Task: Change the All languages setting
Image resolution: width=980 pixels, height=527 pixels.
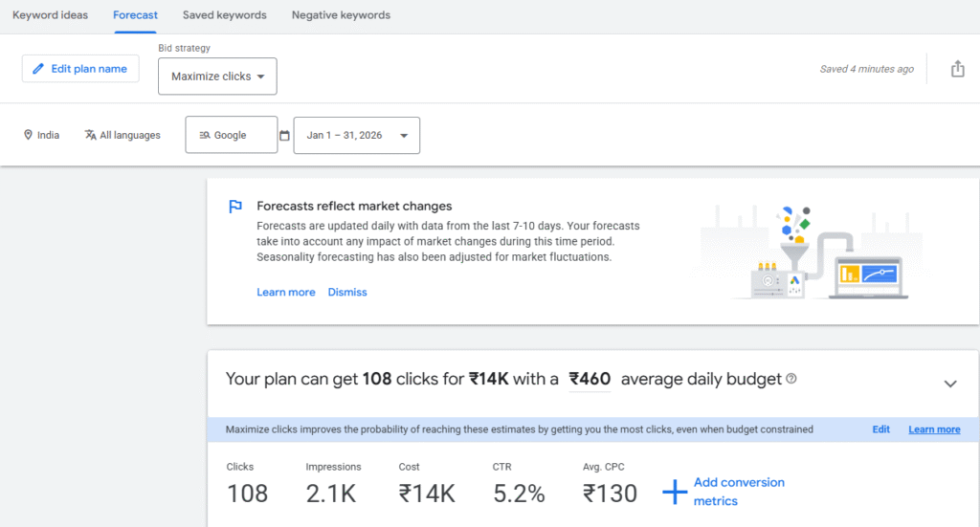Action: coord(122,135)
